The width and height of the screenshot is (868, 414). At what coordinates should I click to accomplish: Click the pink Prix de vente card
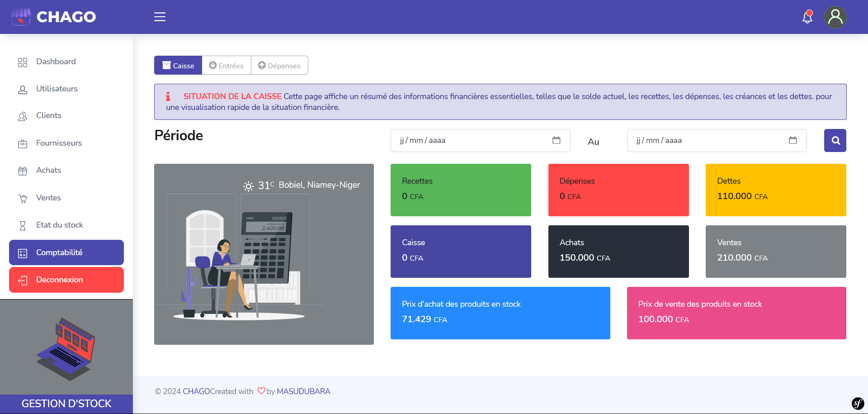(x=736, y=313)
